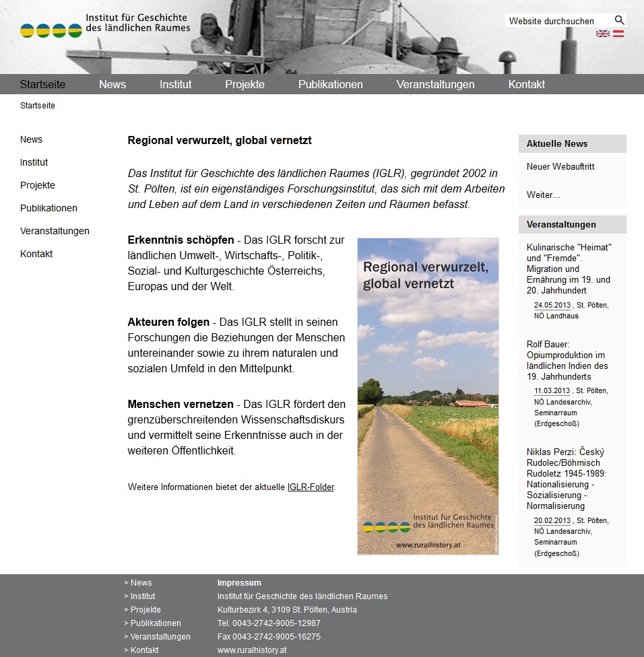The image size is (644, 657).
Task: Click the institute logo in the header
Action: tap(105, 26)
